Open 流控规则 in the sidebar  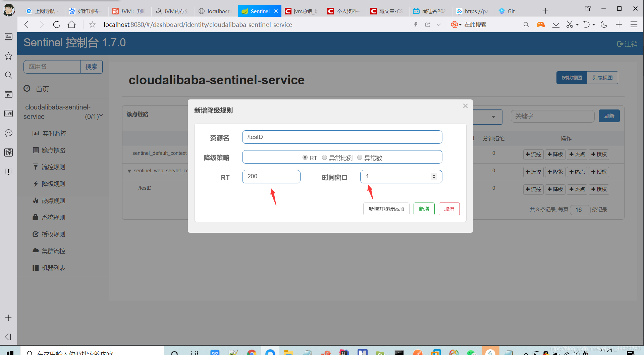coord(49,167)
